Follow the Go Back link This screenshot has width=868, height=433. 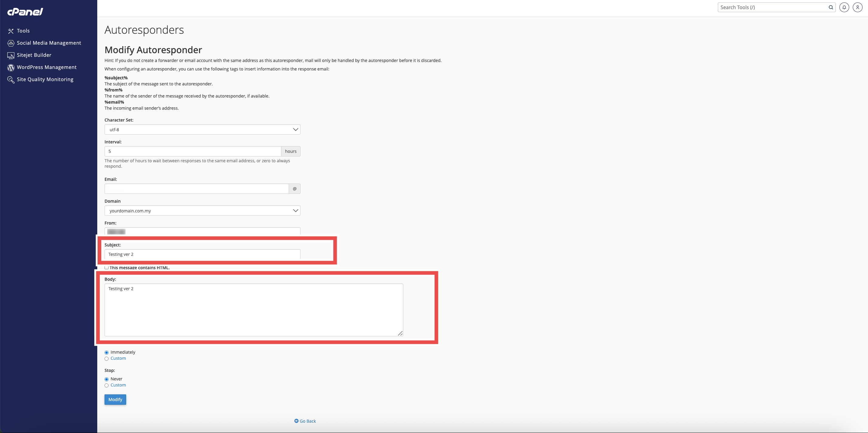305,421
